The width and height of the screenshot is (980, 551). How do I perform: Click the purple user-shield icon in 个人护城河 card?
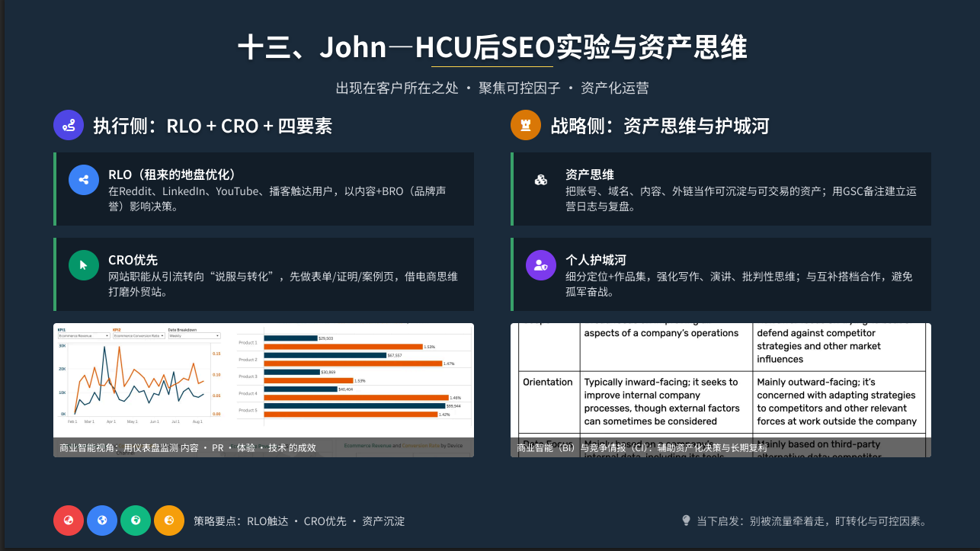coord(541,265)
